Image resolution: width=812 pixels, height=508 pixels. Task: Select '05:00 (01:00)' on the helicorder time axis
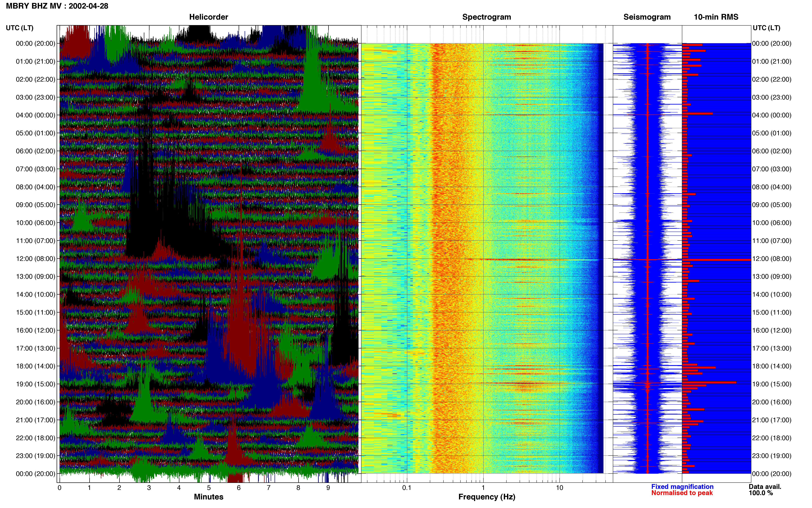36,133
